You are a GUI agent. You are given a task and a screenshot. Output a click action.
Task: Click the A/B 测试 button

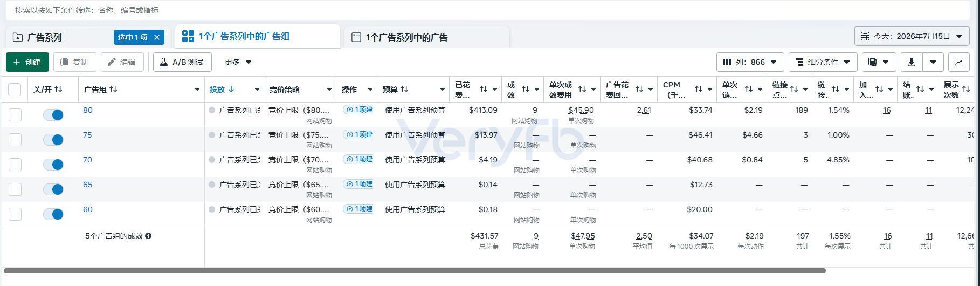(x=182, y=62)
